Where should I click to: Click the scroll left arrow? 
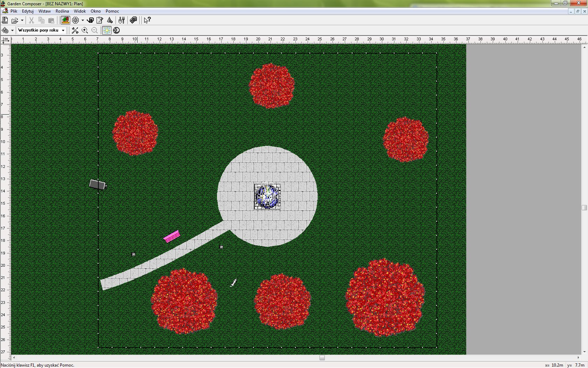[14, 358]
